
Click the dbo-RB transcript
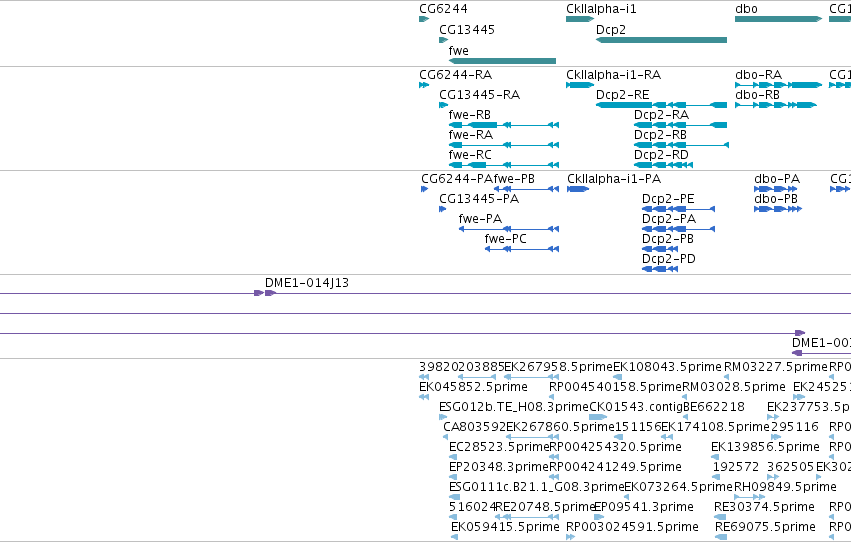point(776,105)
